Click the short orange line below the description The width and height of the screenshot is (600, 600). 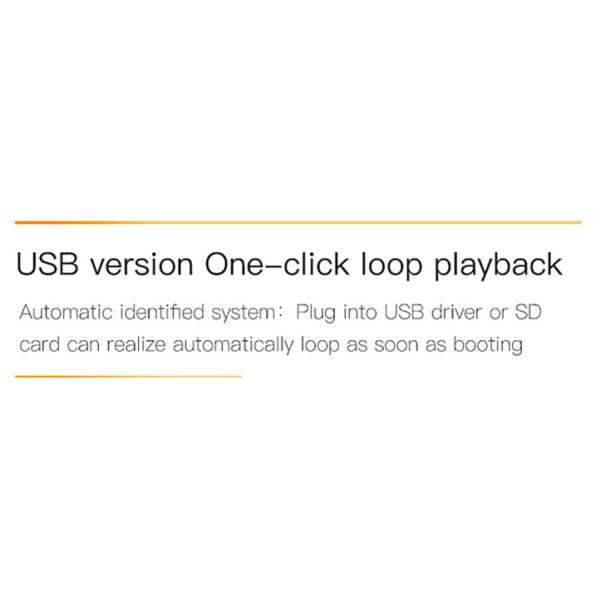128,376
